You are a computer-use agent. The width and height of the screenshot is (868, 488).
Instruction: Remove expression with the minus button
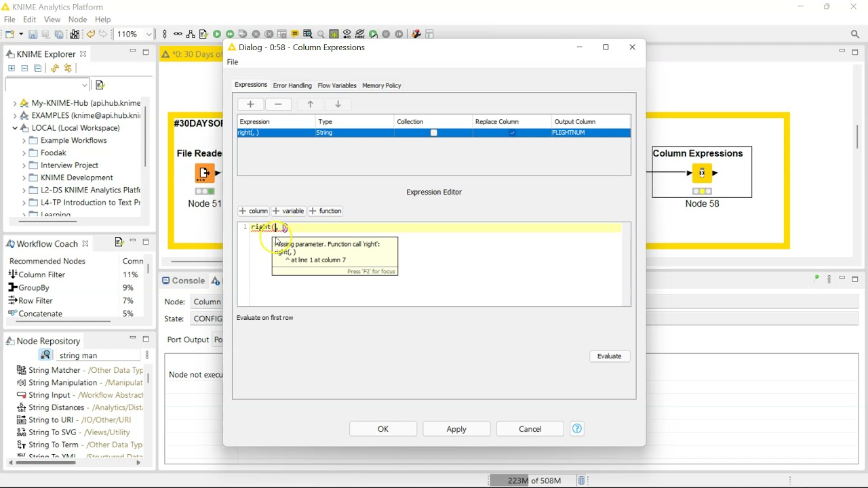coord(278,104)
